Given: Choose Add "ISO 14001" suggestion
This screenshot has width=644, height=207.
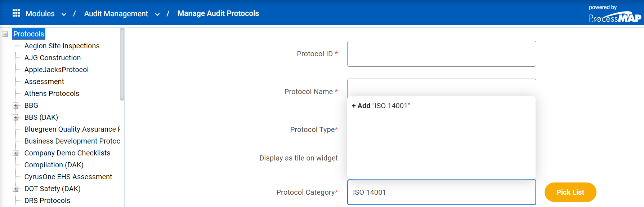Looking at the screenshot, I should click(381, 106).
